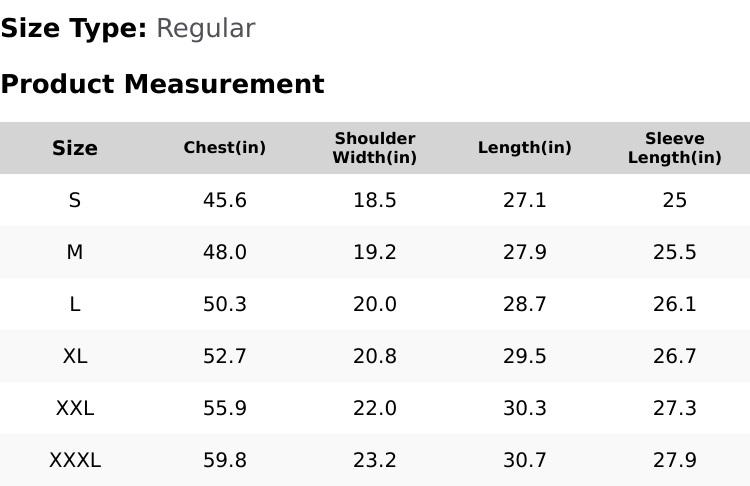Click the Size column header
Viewport: 750px width, 486px height.
[x=75, y=148]
